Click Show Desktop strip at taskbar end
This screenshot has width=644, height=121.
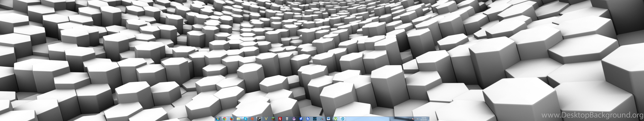[429, 119]
